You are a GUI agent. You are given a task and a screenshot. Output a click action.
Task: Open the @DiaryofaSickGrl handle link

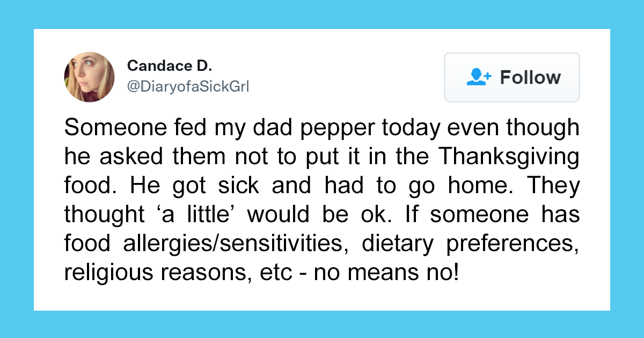tap(188, 87)
